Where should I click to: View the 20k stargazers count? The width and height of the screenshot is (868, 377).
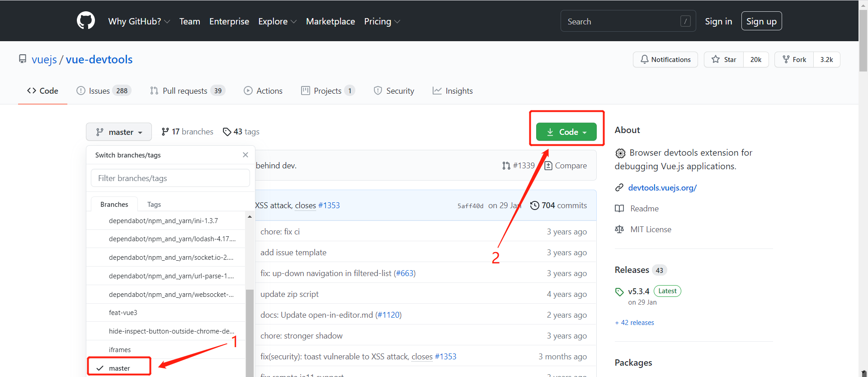point(756,59)
